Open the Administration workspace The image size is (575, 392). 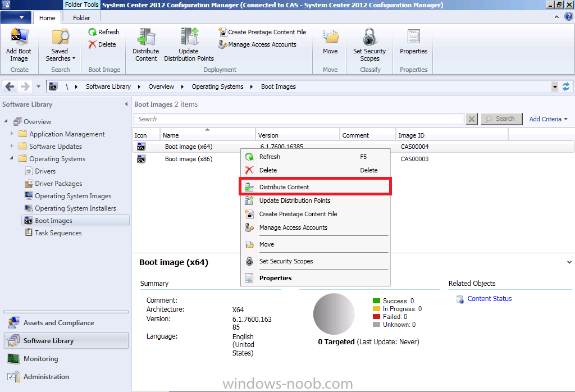[66, 377]
